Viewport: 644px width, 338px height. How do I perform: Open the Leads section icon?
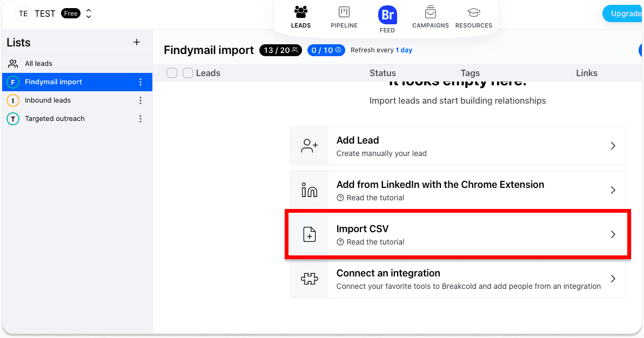[300, 12]
